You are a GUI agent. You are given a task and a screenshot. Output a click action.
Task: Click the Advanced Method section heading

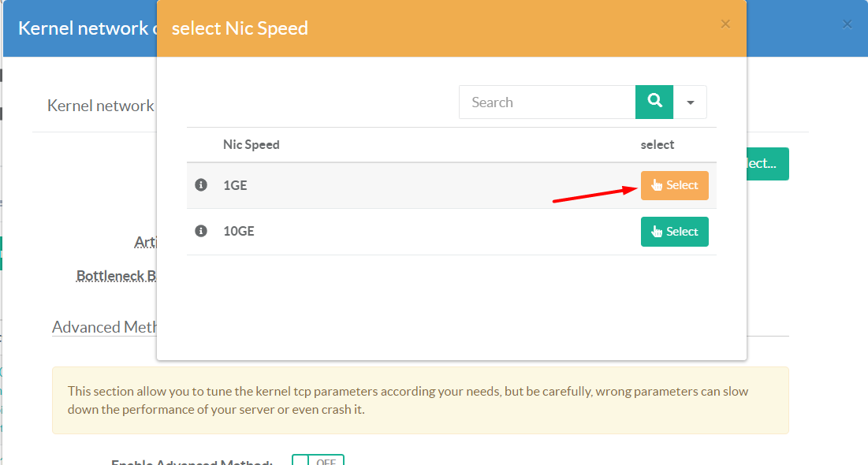pos(104,327)
